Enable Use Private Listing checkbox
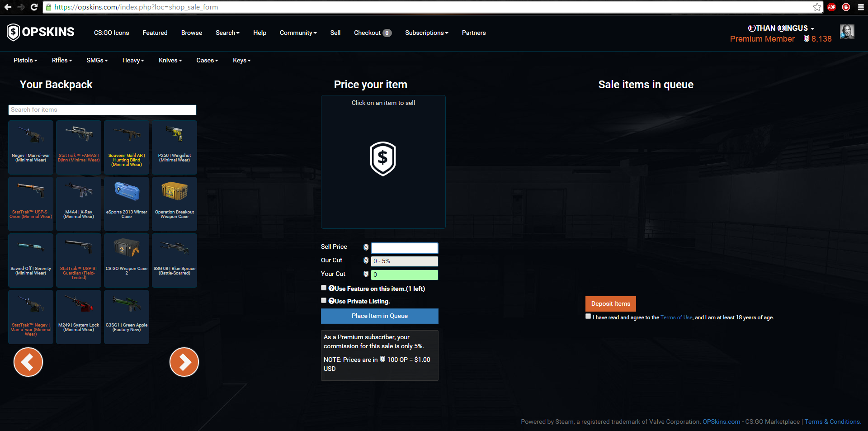Viewport: 868px width, 431px height. [x=324, y=300]
